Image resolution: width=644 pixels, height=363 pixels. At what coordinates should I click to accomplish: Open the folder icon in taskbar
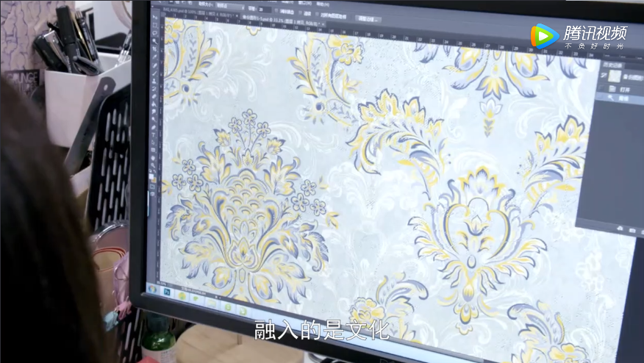point(212,303)
